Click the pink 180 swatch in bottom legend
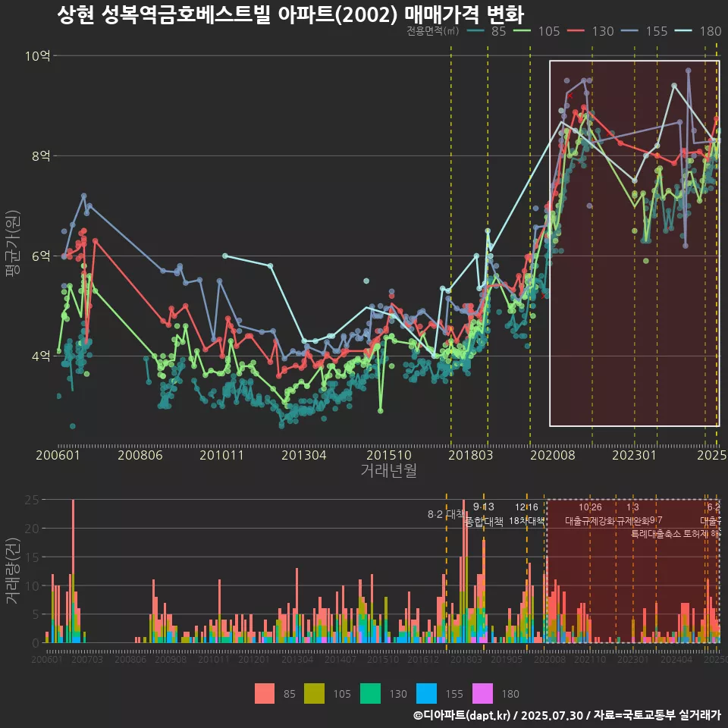Image resolution: width=728 pixels, height=728 pixels. 482,694
